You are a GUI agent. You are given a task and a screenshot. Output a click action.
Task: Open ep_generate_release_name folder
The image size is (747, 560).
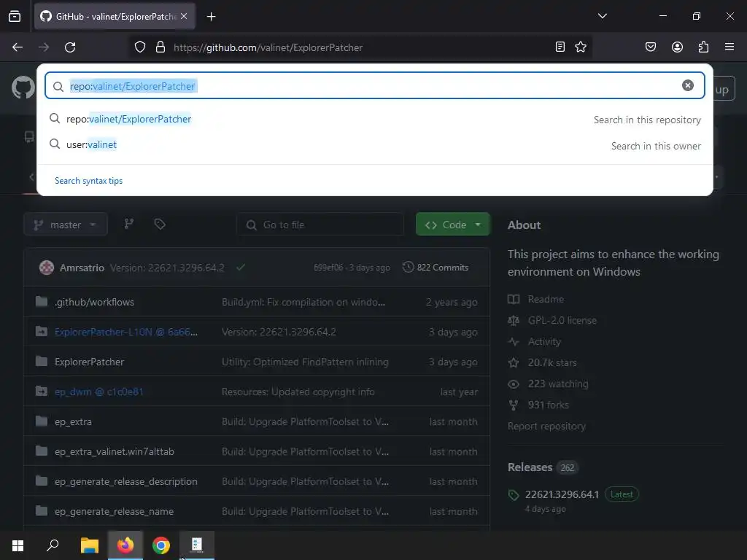coord(114,511)
